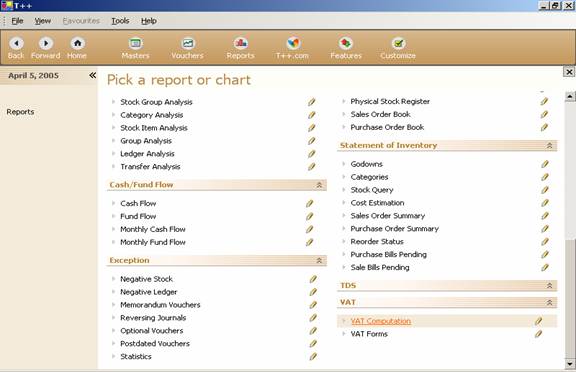Viewport: 576px width, 372px height.
Task: Open the T++.com toolbar icon
Action: point(293,43)
